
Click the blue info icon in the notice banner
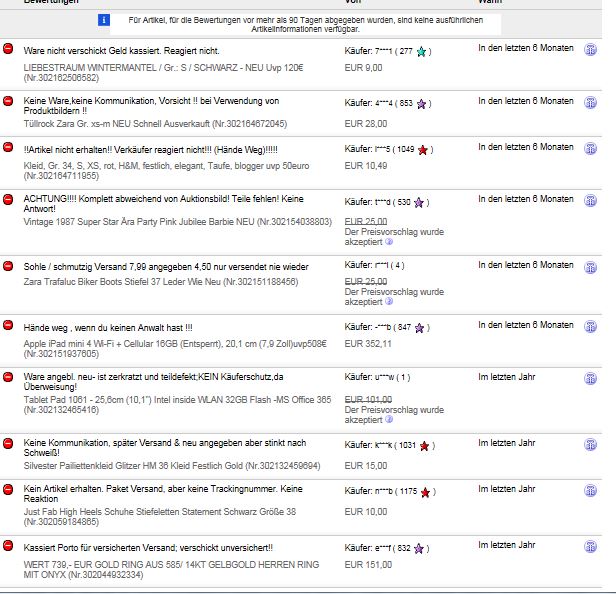click(x=104, y=20)
